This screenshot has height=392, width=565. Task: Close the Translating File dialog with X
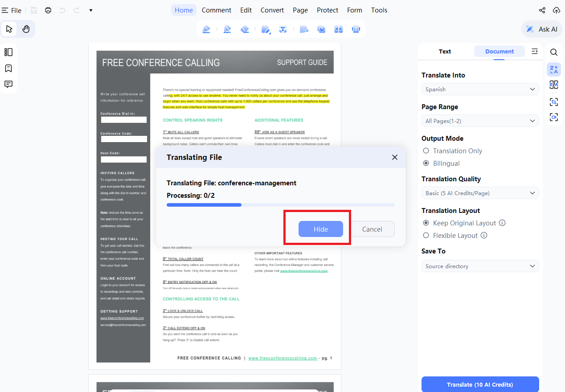pos(394,157)
